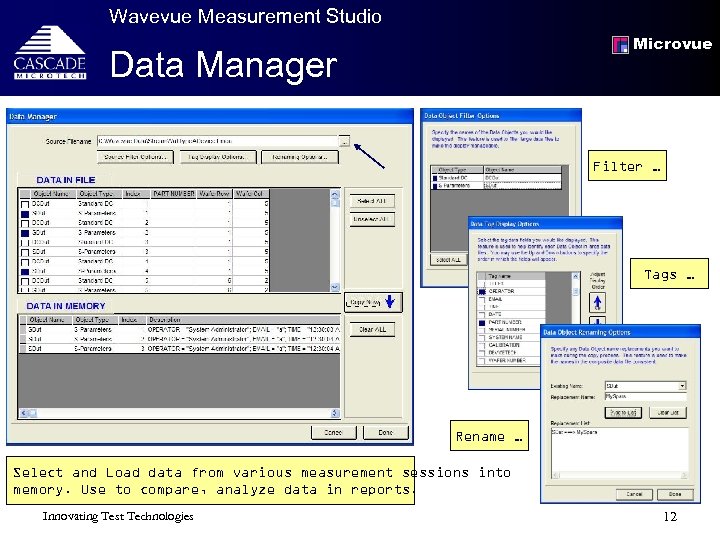Click the Object Name column header in Data In File
The height and width of the screenshot is (540, 720).
[x=51, y=194]
